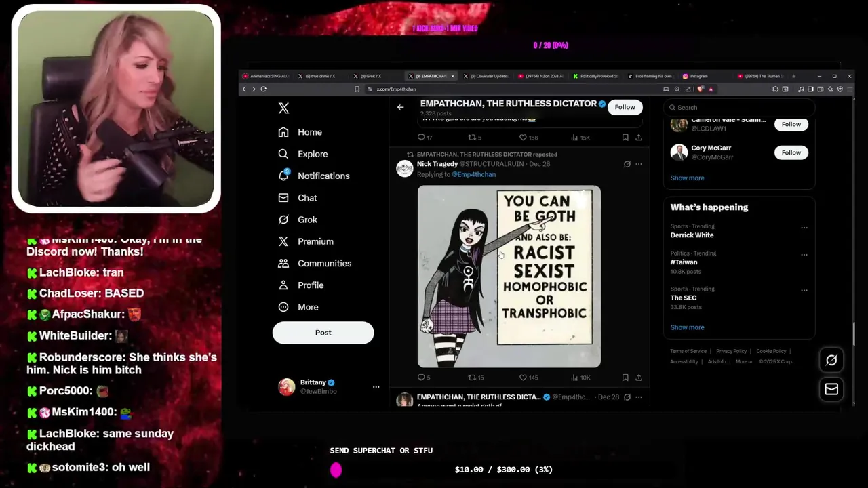
Task: Click the X logo in sidebar
Action: [x=283, y=108]
